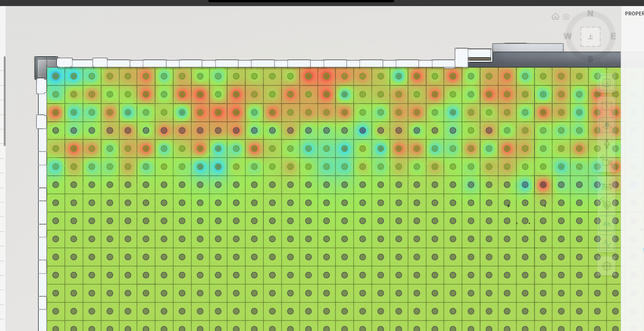644x331 pixels.
Task: Click the upward arrow share icon in sidebar
Action: pyautogui.click(x=607, y=144)
